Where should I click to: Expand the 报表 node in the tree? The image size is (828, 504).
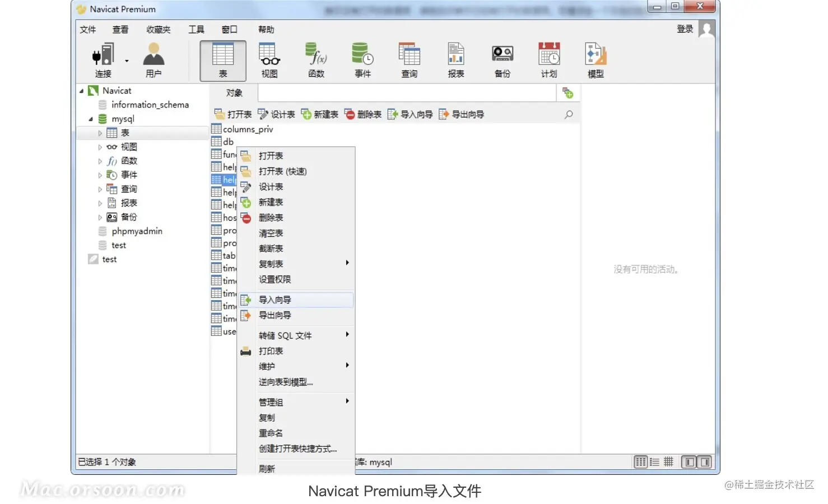[100, 203]
